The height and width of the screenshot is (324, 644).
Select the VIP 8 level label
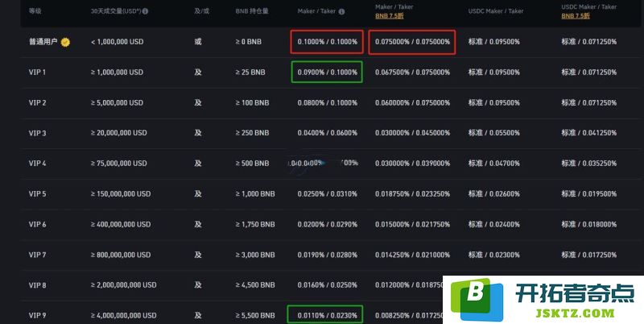[x=37, y=285]
